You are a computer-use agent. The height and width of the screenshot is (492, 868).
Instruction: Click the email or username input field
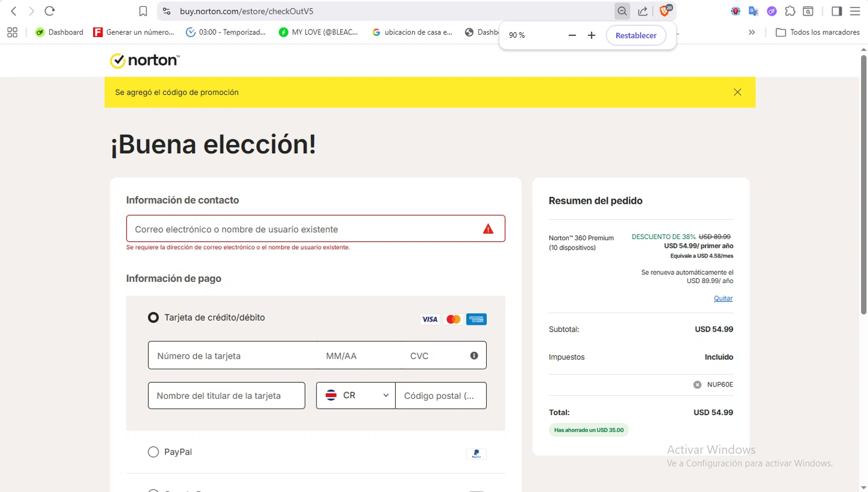tap(315, 229)
